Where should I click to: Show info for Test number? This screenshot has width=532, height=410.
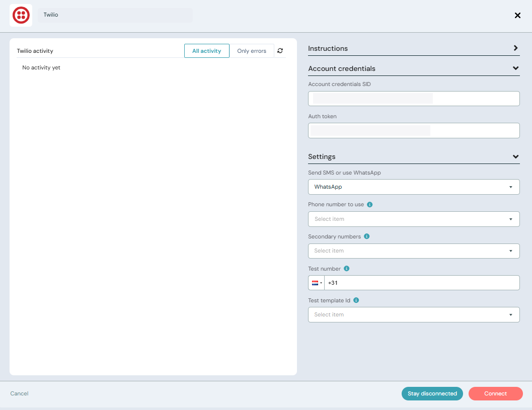[346, 269]
